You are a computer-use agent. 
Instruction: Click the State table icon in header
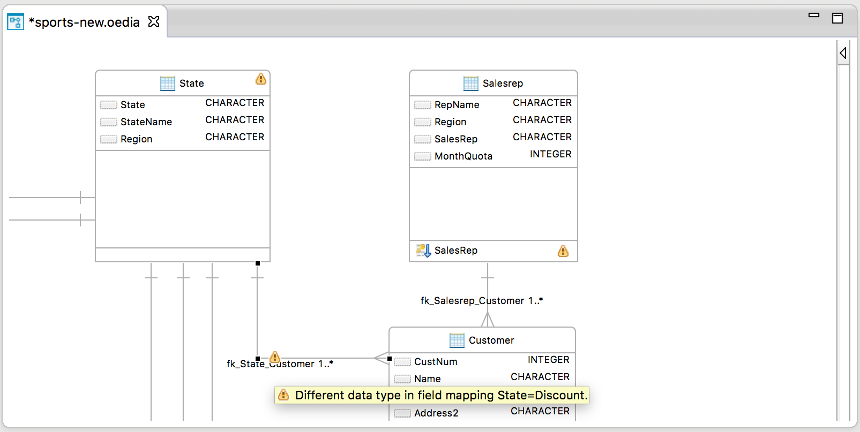pos(168,83)
